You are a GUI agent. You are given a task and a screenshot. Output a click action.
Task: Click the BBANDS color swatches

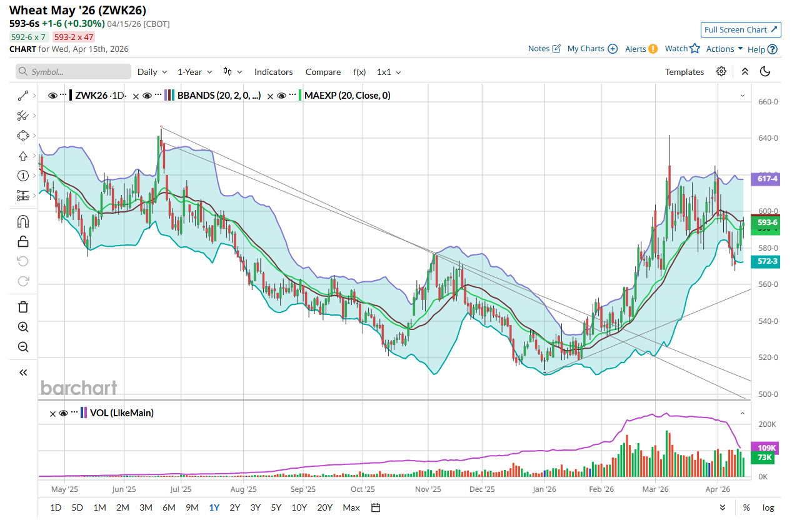169,96
